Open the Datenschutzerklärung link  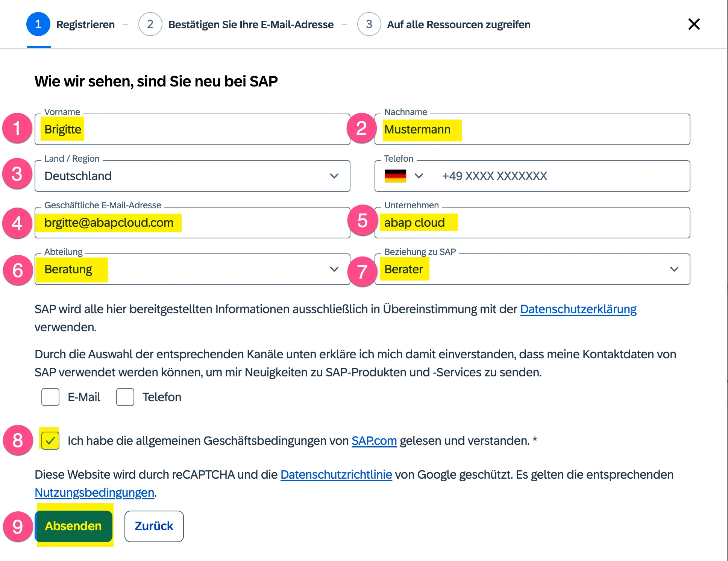pos(578,309)
